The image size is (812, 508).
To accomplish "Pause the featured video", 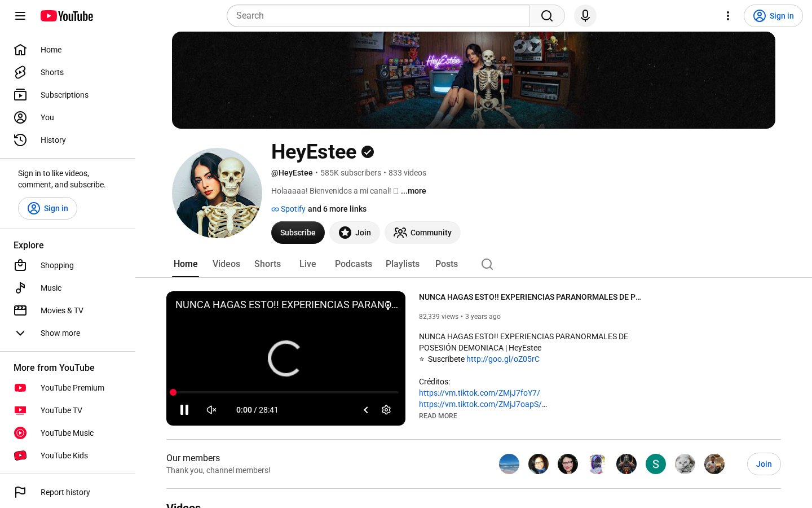I will tap(184, 410).
